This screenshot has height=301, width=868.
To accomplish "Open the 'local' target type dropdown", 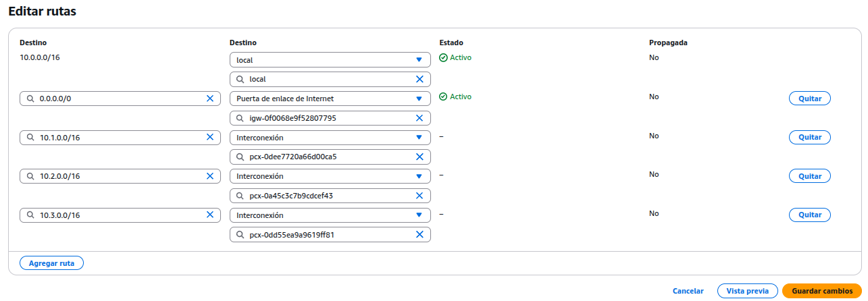I will click(x=330, y=60).
